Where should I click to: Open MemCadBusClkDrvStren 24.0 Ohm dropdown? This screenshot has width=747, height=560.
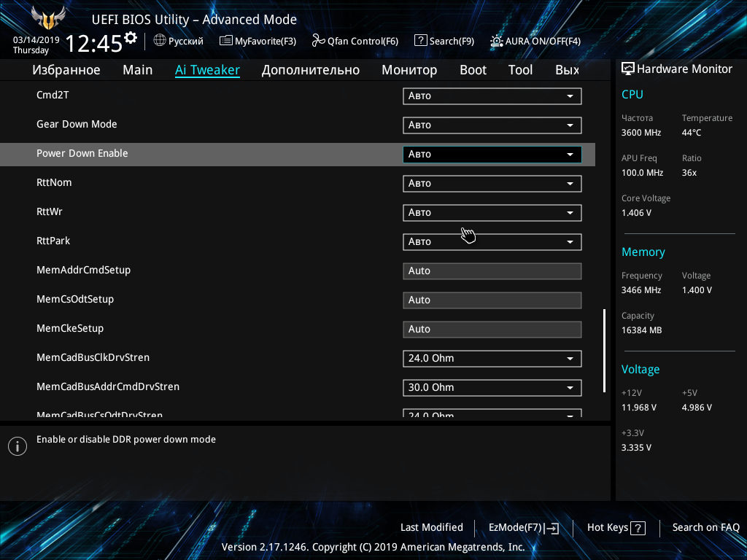(492, 359)
